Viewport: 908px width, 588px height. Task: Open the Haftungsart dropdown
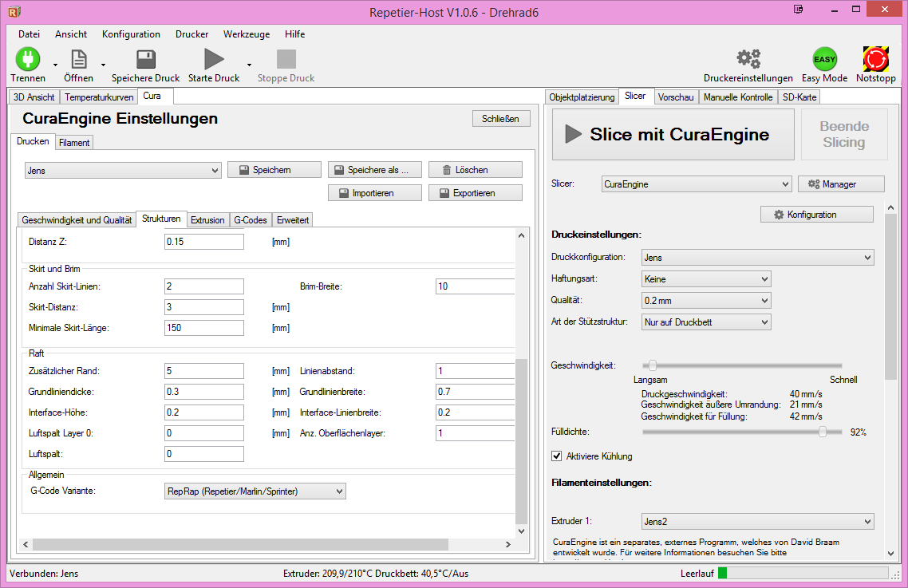click(x=706, y=279)
